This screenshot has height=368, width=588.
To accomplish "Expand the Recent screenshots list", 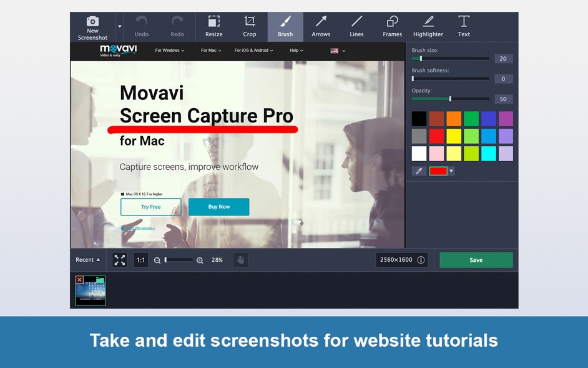I will point(88,260).
